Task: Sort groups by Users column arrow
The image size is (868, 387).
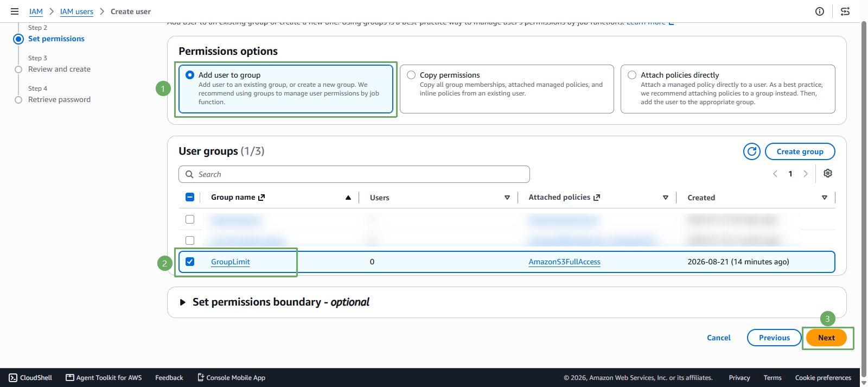Action: click(507, 198)
